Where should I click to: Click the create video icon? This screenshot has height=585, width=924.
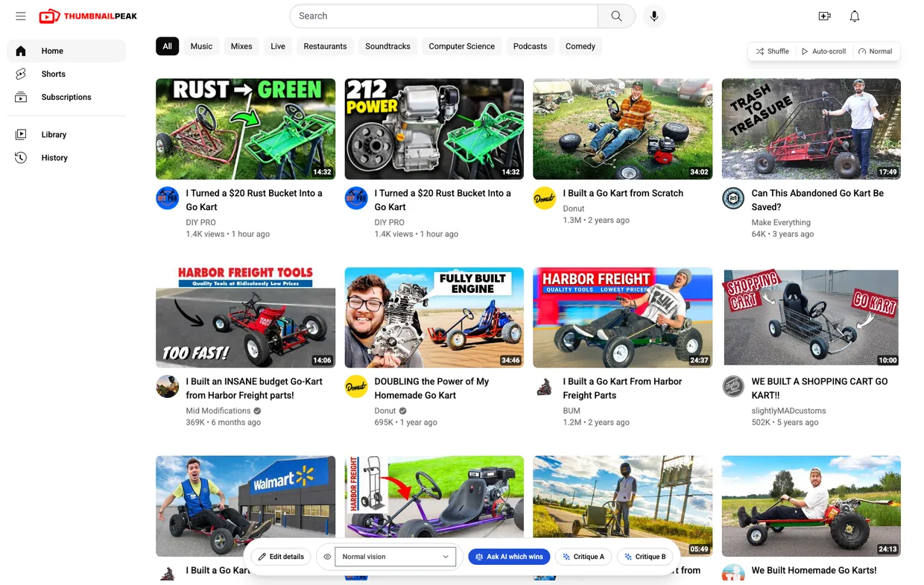tap(824, 16)
